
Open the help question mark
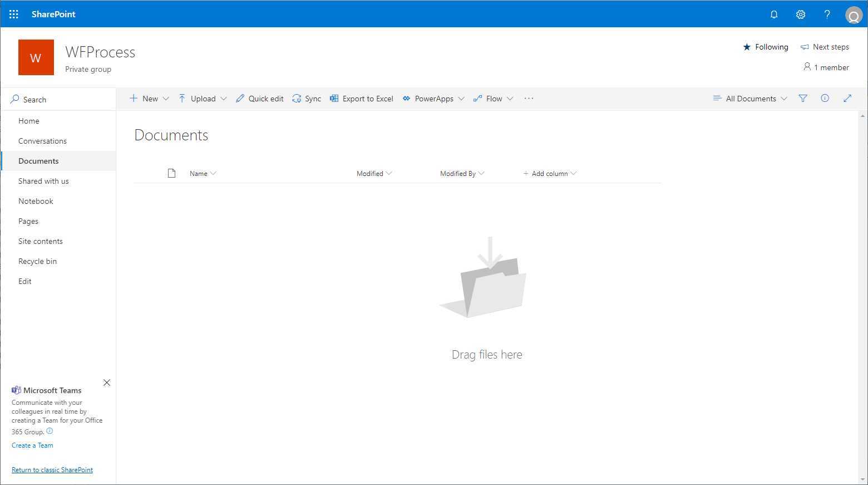[x=827, y=14]
